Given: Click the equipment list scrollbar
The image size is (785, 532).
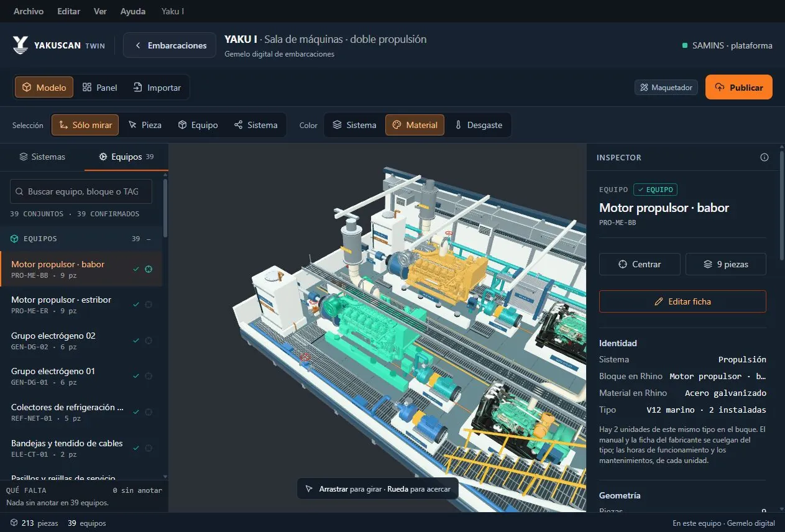Looking at the screenshot, I should [x=165, y=208].
